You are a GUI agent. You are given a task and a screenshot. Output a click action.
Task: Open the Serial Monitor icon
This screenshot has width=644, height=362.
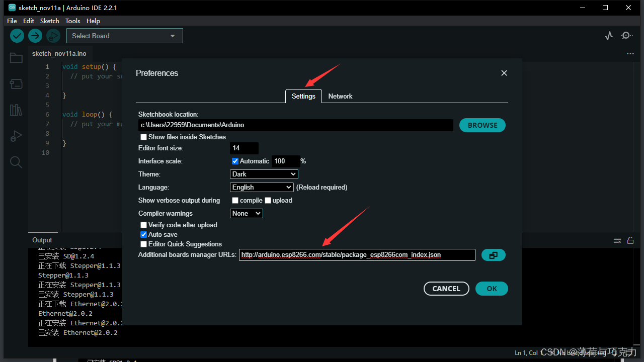626,36
